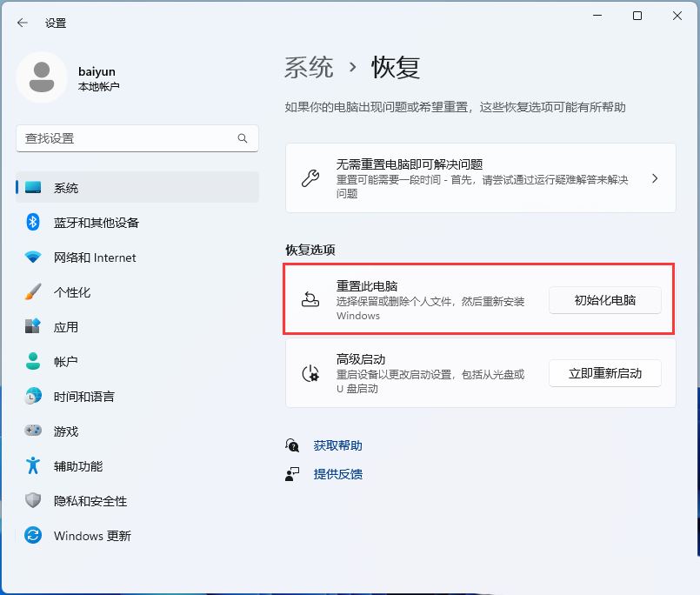Click the back arrow in Settings header
This screenshot has width=700, height=595.
point(23,23)
